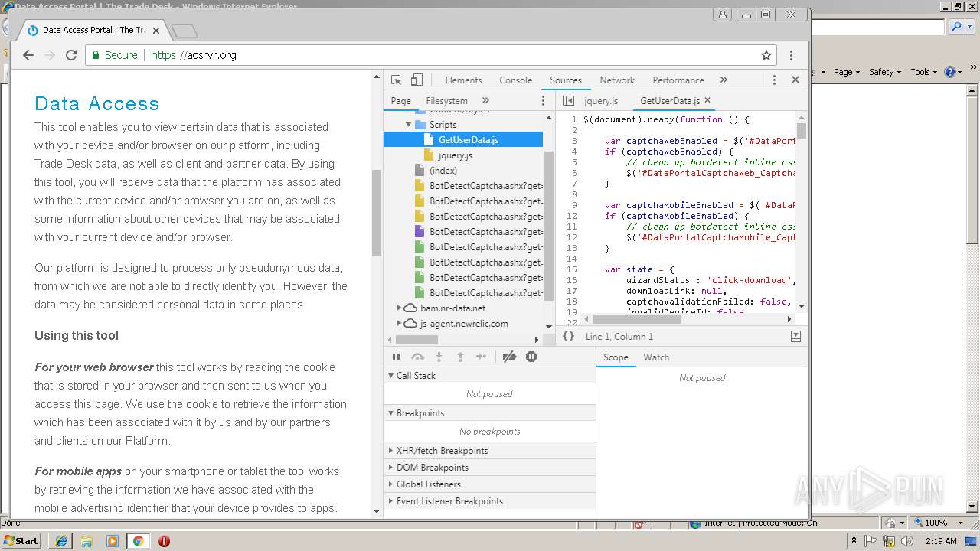Show more DevTools tabs via double chevron

pos(724,80)
